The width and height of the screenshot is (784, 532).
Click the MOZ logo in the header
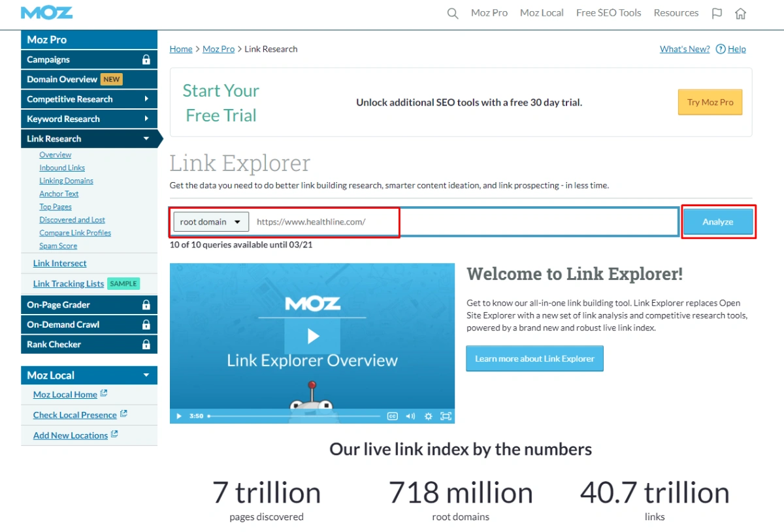(46, 12)
